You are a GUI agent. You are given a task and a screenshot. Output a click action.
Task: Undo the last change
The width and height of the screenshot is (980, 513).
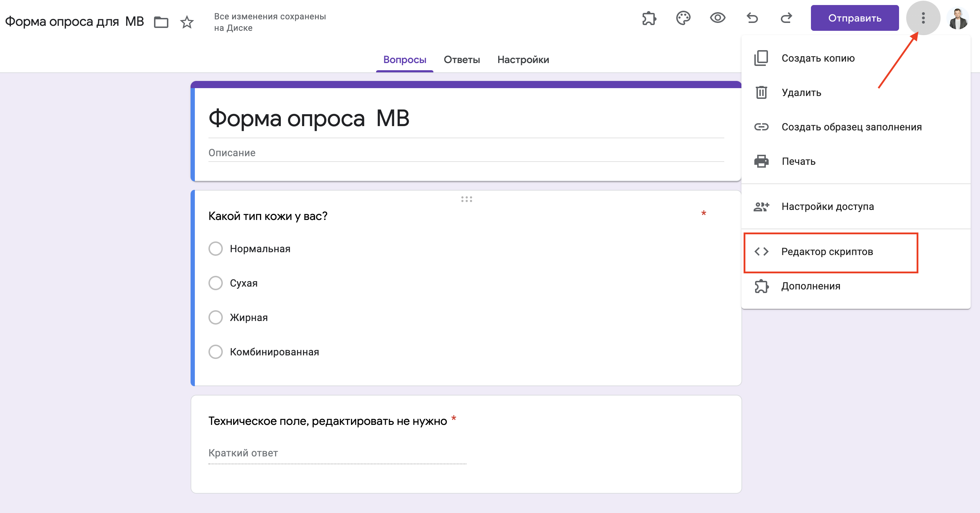(752, 18)
